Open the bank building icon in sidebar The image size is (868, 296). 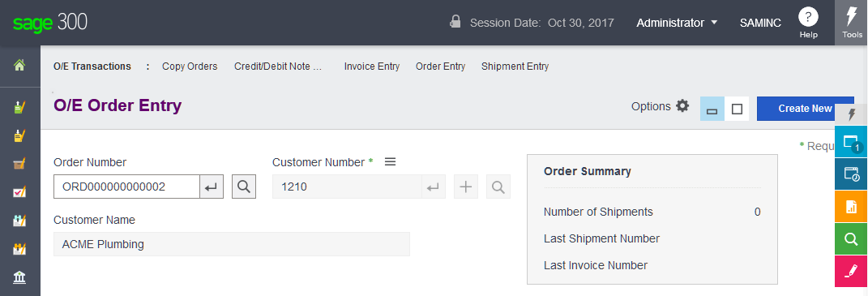(x=19, y=277)
